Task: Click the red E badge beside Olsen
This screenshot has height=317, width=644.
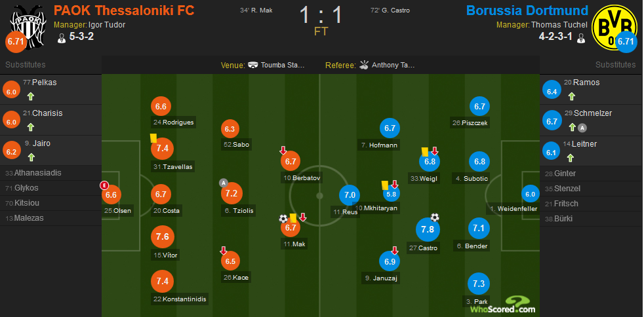Action: (x=104, y=186)
